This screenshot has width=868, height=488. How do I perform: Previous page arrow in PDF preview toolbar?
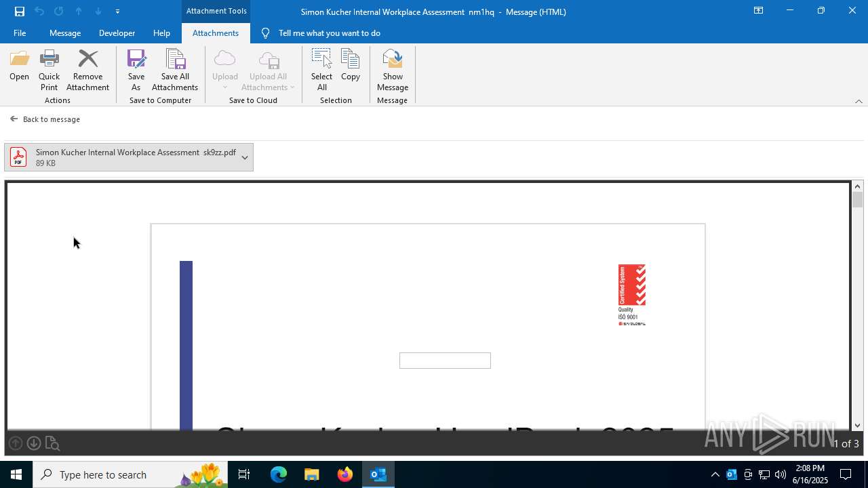pyautogui.click(x=16, y=443)
